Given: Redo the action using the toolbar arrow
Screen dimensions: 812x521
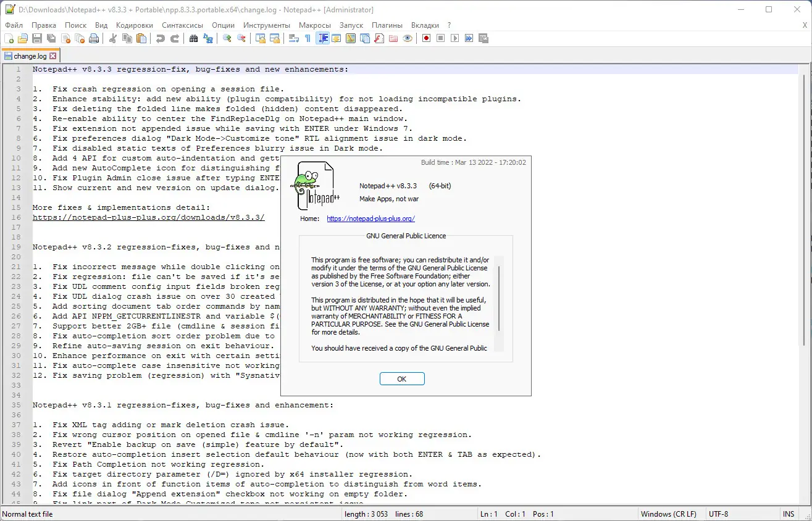Looking at the screenshot, I should tap(175, 38).
